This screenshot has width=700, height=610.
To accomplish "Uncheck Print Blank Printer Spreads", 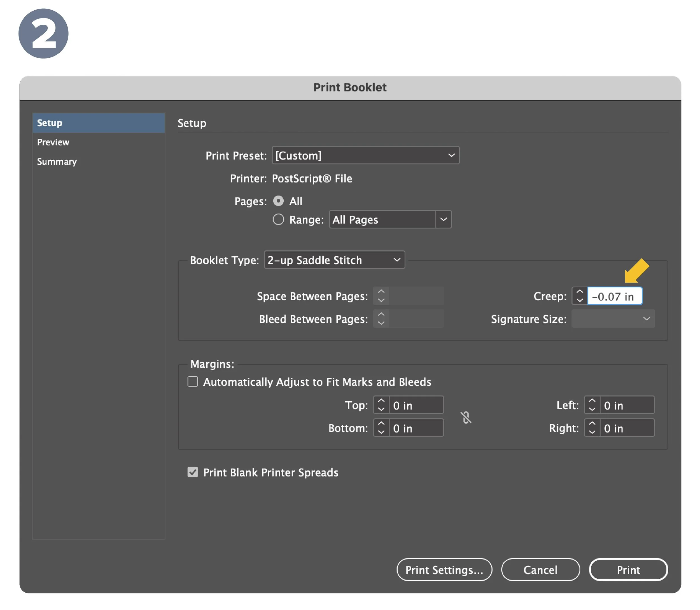I will (193, 472).
